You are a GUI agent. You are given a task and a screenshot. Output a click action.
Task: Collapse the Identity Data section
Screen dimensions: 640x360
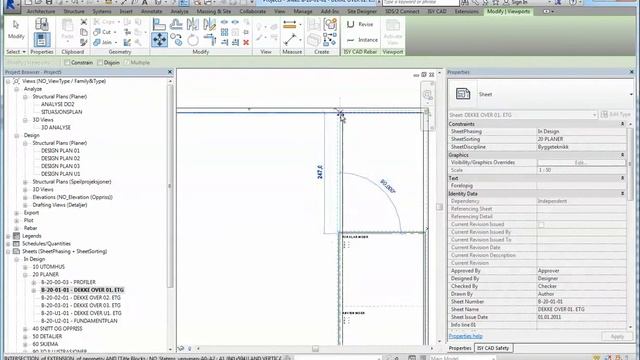pyautogui.click(x=622, y=193)
